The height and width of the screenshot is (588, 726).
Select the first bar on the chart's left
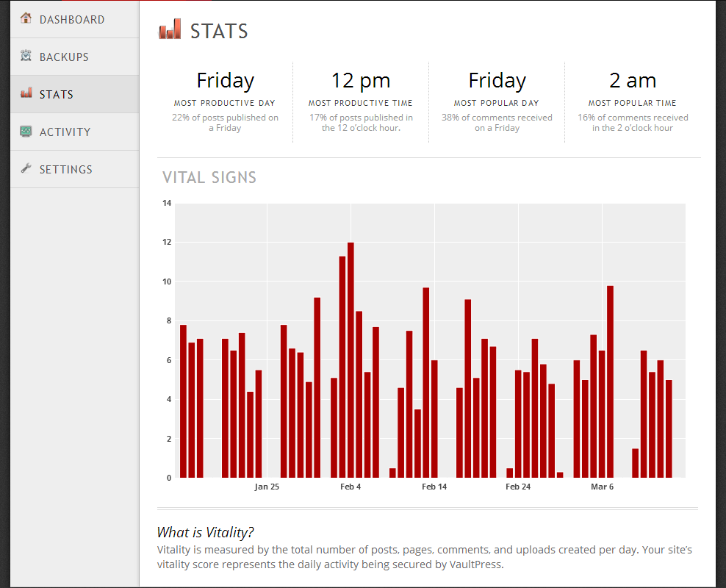[183, 401]
